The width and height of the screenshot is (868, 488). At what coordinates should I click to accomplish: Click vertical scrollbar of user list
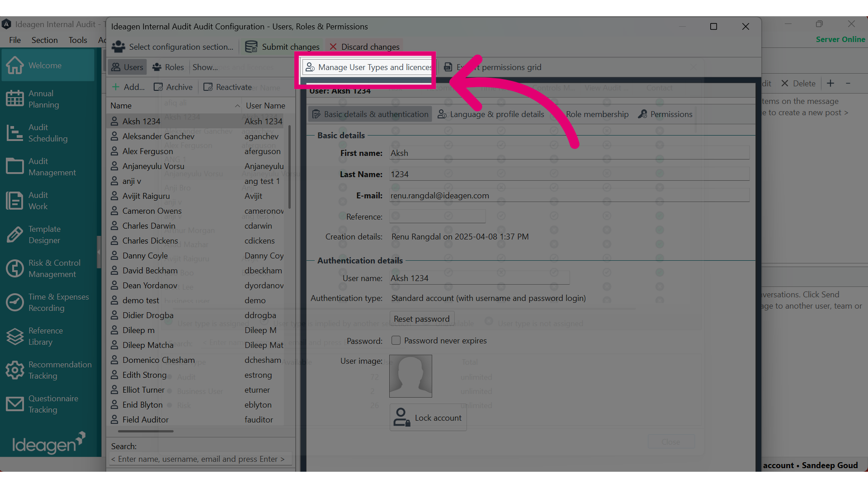pos(289,167)
